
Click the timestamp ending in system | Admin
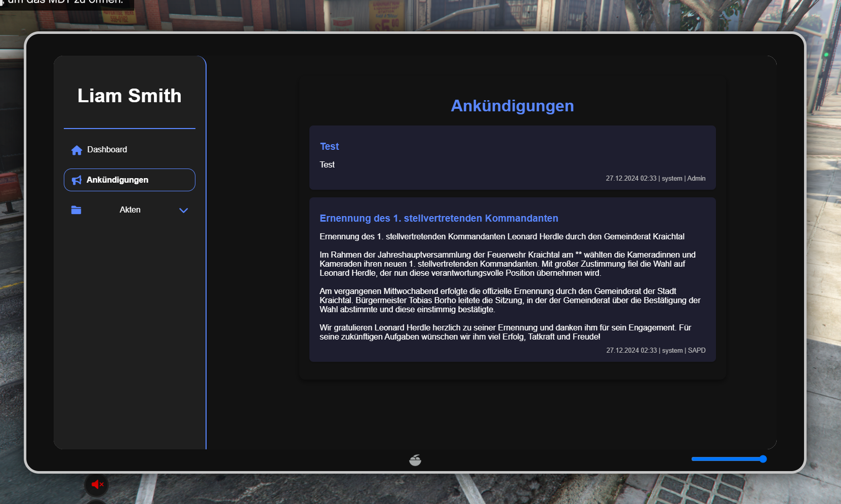(656, 178)
